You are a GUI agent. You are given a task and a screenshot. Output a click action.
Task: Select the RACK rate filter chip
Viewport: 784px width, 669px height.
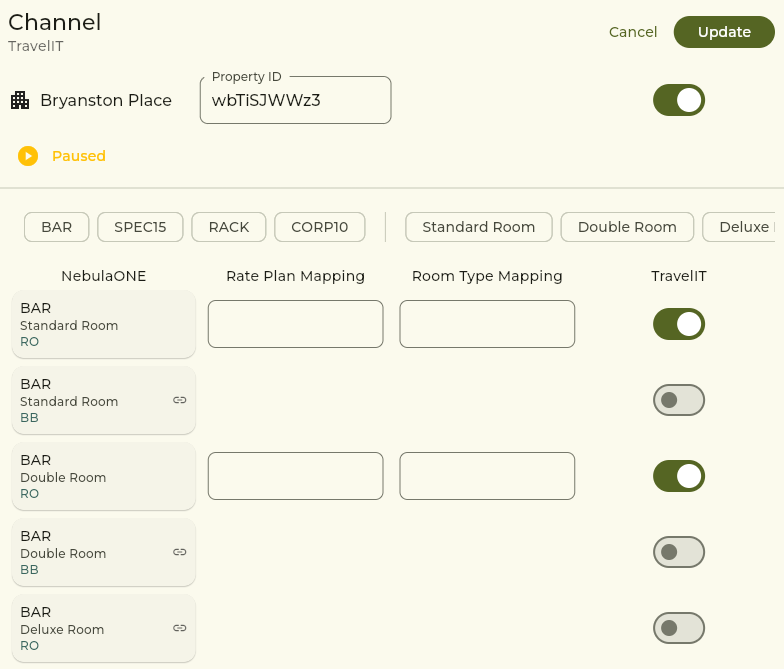pyautogui.click(x=228, y=227)
